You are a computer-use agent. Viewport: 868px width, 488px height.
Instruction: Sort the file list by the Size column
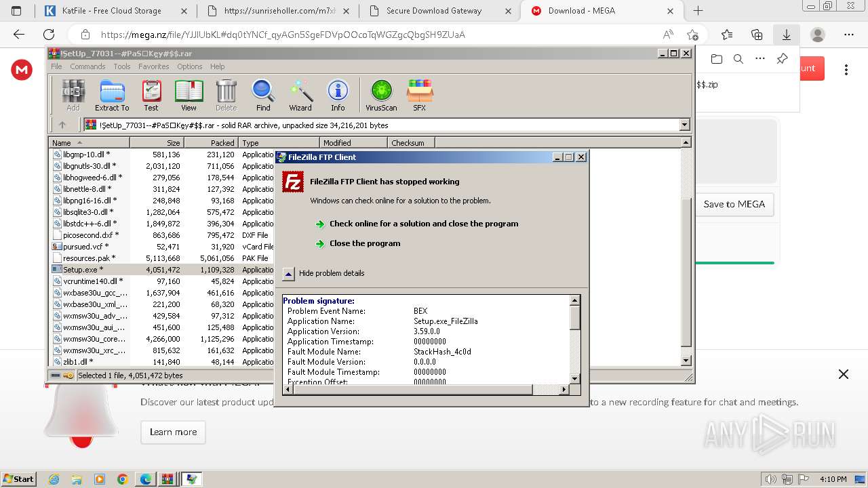pyautogui.click(x=157, y=143)
